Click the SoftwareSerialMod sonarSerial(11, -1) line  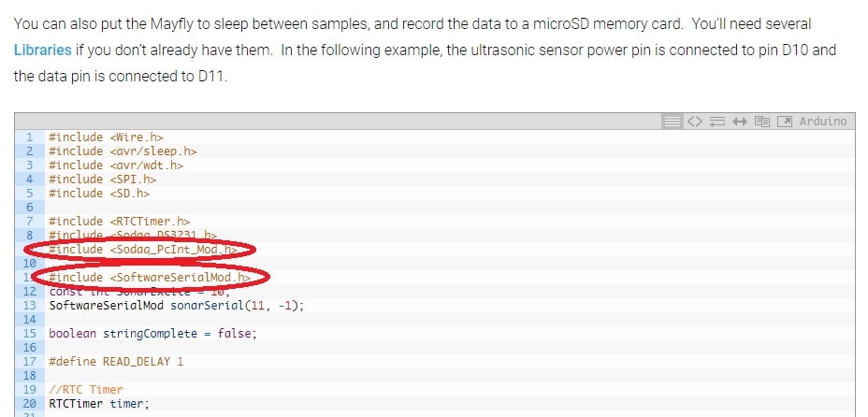point(177,305)
